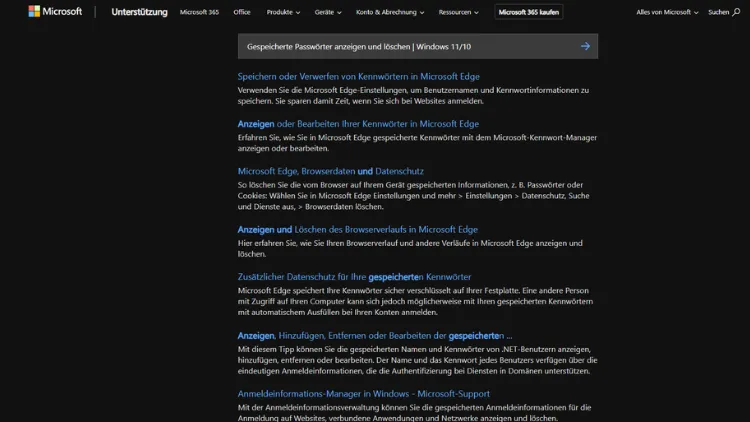Open 'Microsoft Edge, Browserdaten und Datenschutz' result
The height and width of the screenshot is (422, 750).
pyautogui.click(x=331, y=171)
